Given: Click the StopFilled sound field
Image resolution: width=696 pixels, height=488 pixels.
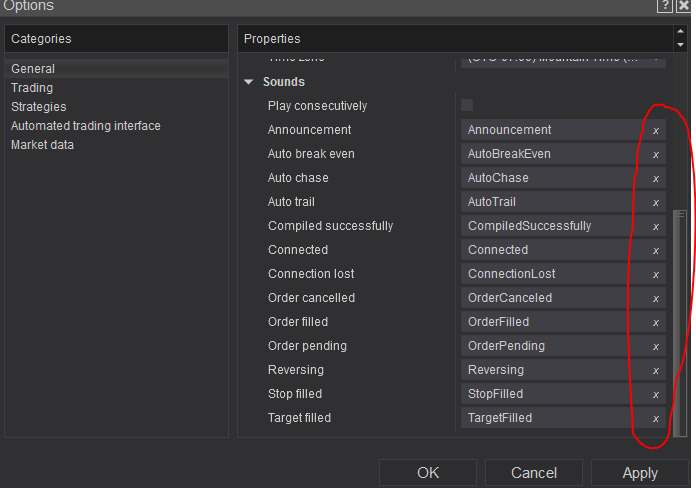Looking at the screenshot, I should tap(552, 394).
